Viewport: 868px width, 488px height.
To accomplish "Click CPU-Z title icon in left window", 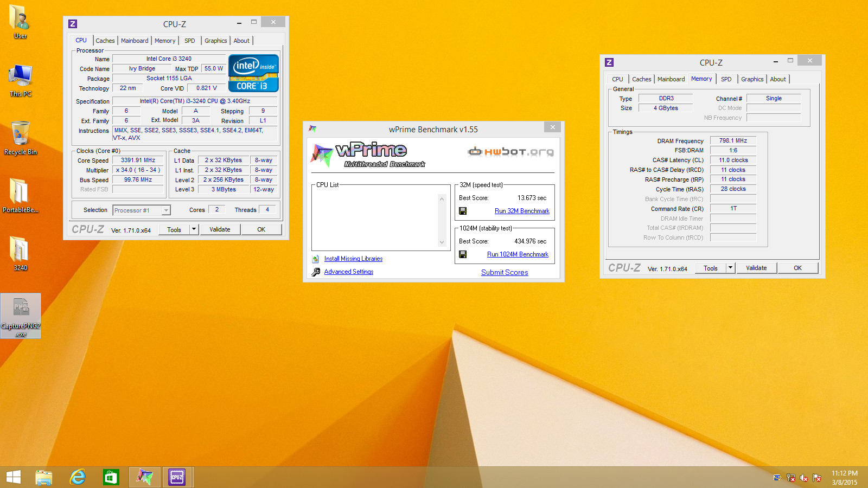I will [x=73, y=24].
